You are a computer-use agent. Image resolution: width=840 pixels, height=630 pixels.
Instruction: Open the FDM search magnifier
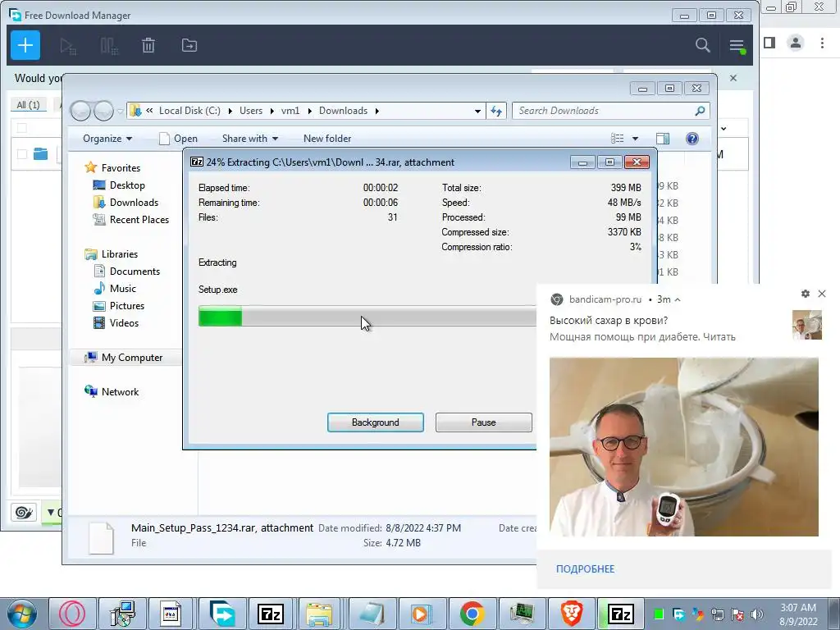pos(702,46)
